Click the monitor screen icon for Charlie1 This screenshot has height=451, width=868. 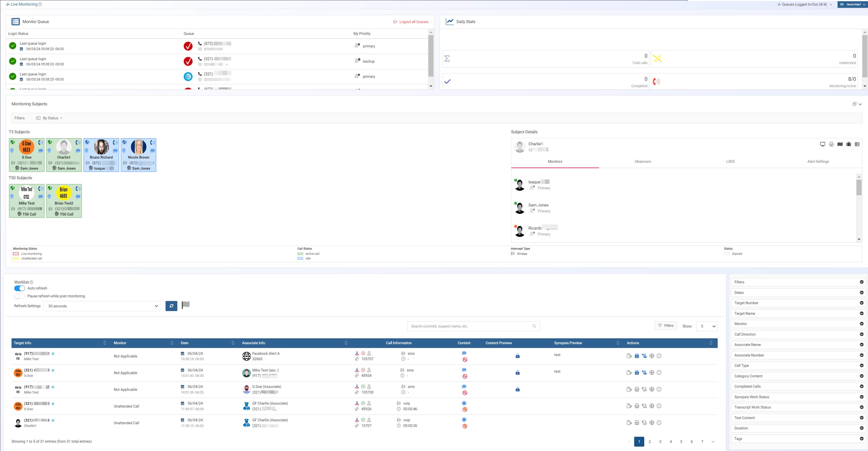click(823, 144)
